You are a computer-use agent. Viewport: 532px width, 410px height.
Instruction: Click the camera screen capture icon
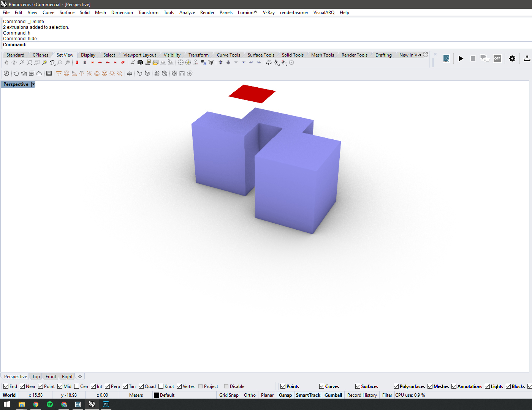click(x=140, y=63)
